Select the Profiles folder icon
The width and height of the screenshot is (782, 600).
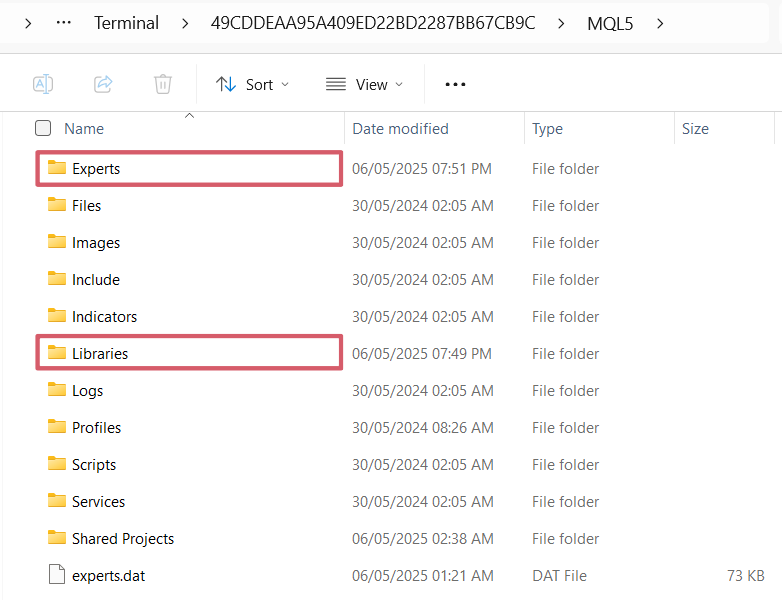57,426
